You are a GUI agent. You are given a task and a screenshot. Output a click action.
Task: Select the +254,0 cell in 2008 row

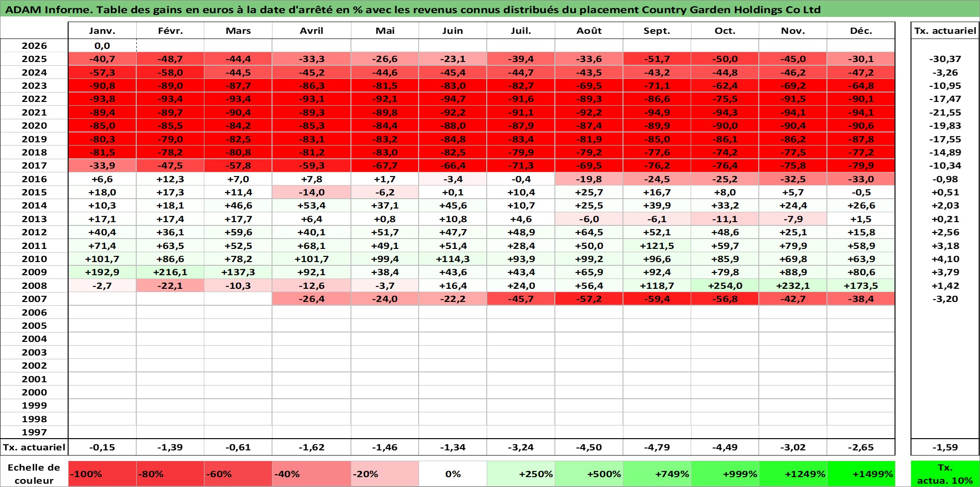[725, 286]
